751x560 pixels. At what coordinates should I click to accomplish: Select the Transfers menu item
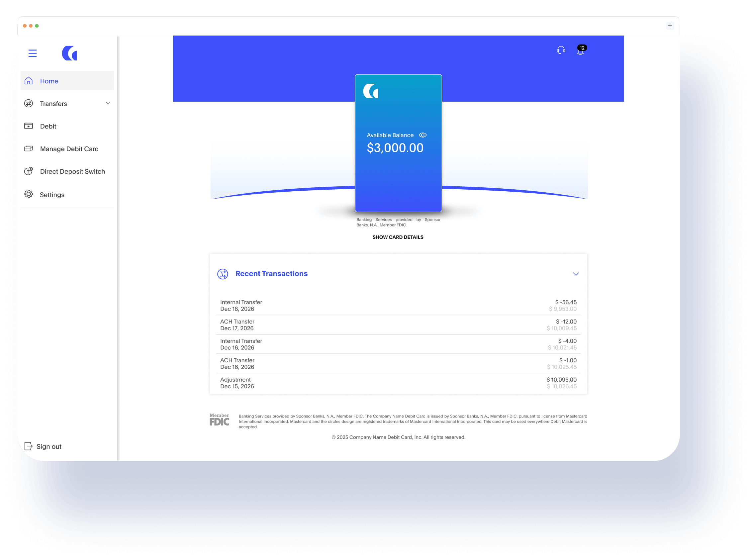[x=53, y=104]
